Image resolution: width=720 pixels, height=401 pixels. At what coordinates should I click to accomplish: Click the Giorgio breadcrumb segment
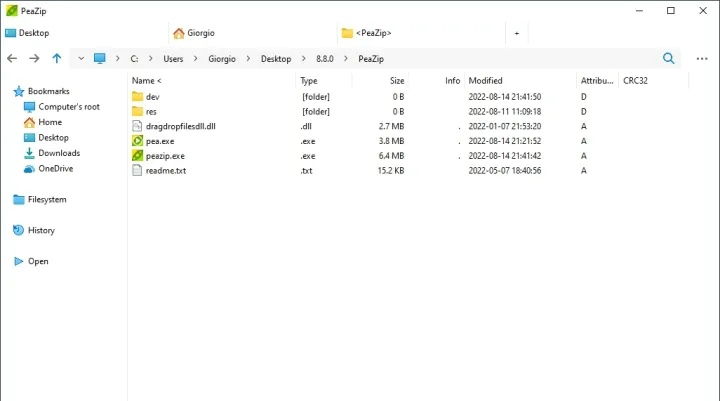pyautogui.click(x=222, y=59)
